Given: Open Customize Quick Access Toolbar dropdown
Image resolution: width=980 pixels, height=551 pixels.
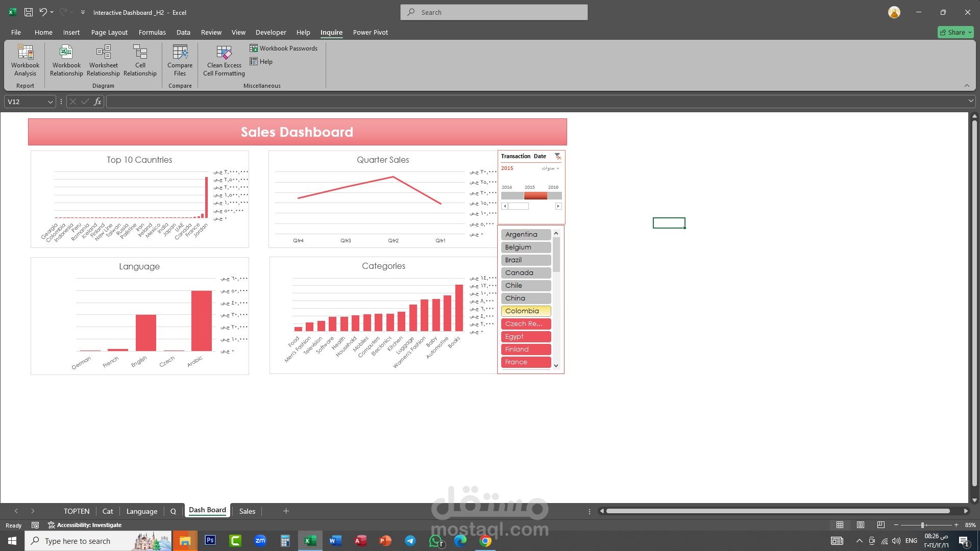Looking at the screenshot, I should (x=83, y=12).
